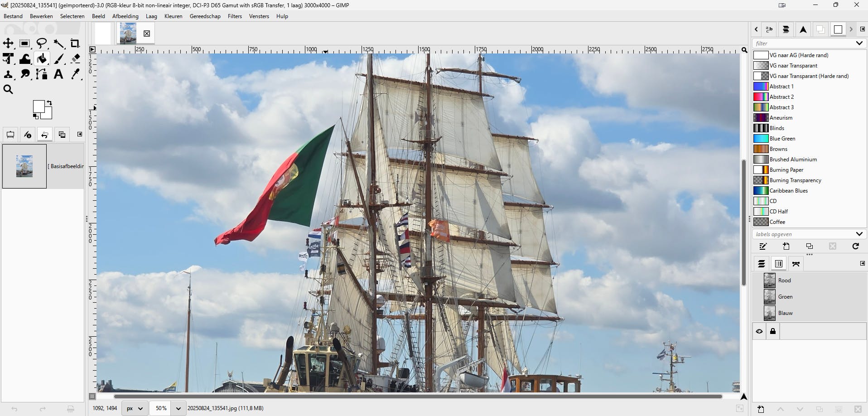Select the Eraser tool
The height and width of the screenshot is (416, 868).
pyautogui.click(x=75, y=59)
